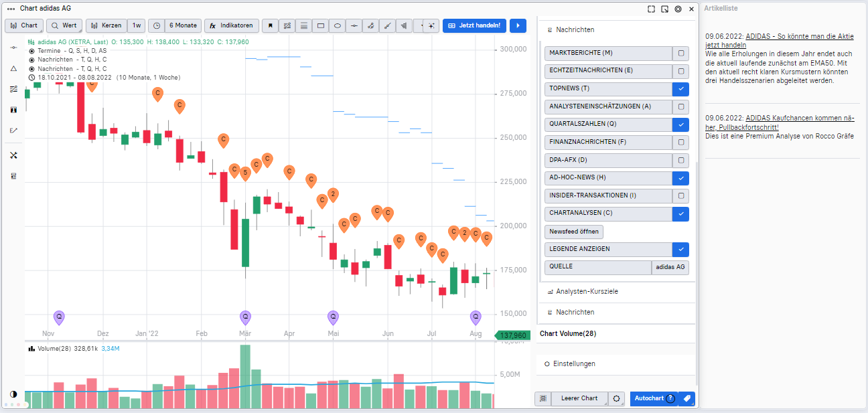Click the trend channel tool in sidebar
Screen dimensions: 868x413
pyautogui.click(x=13, y=89)
